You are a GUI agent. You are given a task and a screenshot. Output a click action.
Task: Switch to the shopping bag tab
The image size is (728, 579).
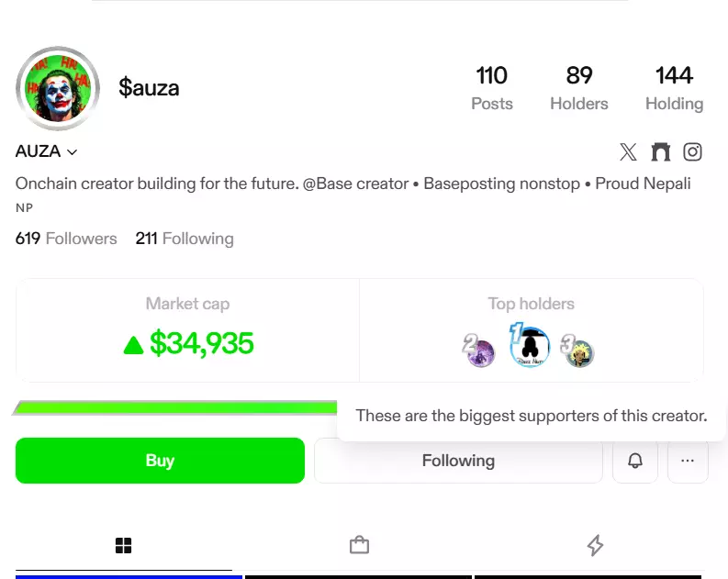359,546
